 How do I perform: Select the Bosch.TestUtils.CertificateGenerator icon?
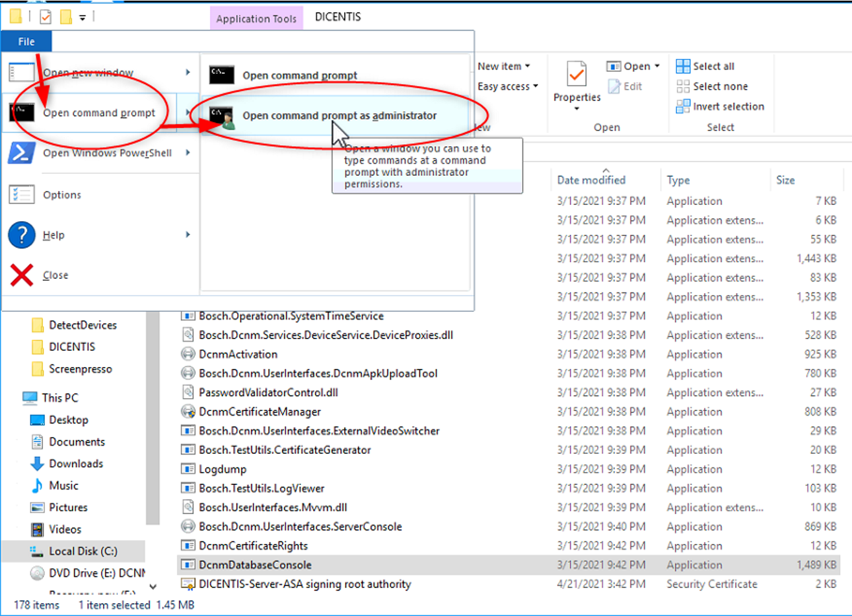[188, 450]
